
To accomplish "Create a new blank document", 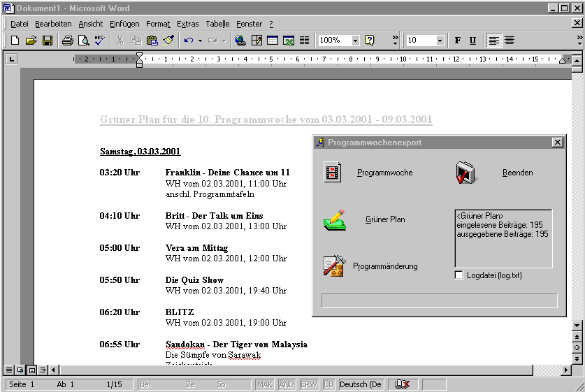I will point(15,41).
